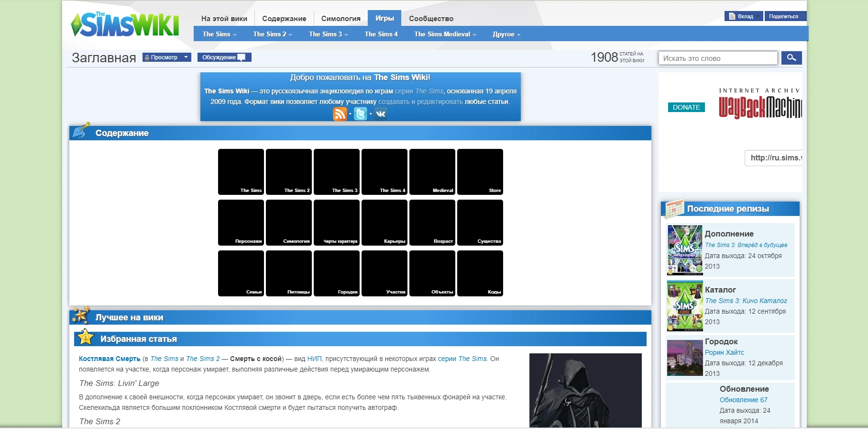
Task: Open the The Sims 2 tile
Action: click(x=289, y=172)
